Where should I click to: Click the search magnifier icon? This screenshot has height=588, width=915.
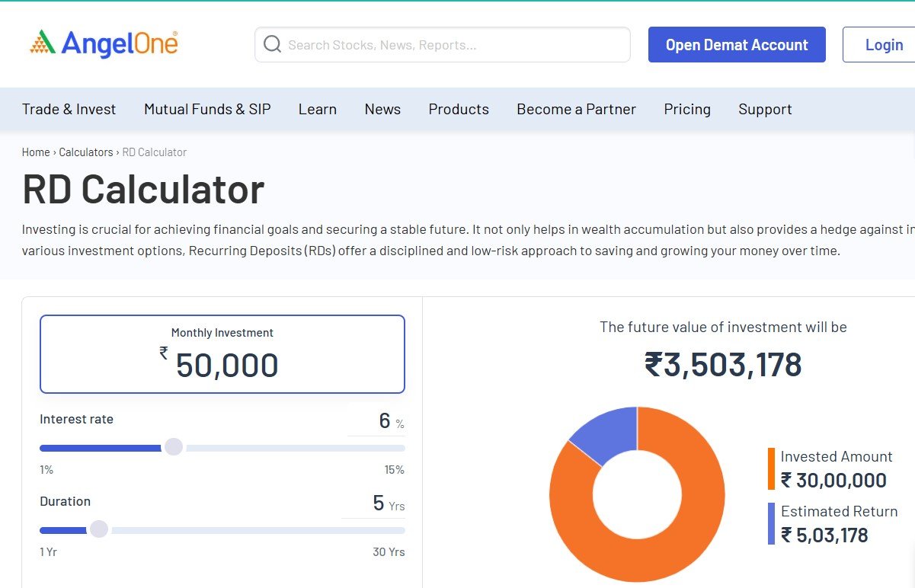pos(272,45)
